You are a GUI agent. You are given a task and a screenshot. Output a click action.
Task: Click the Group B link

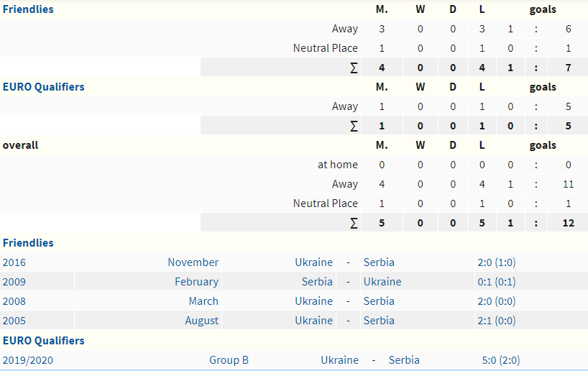tap(229, 360)
